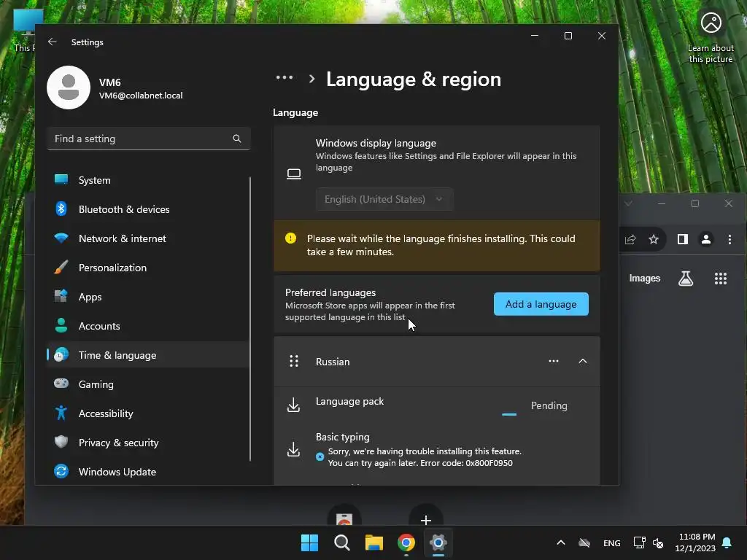Open Accounts settings
Screen dimensions: 747x560
pos(147,326)
